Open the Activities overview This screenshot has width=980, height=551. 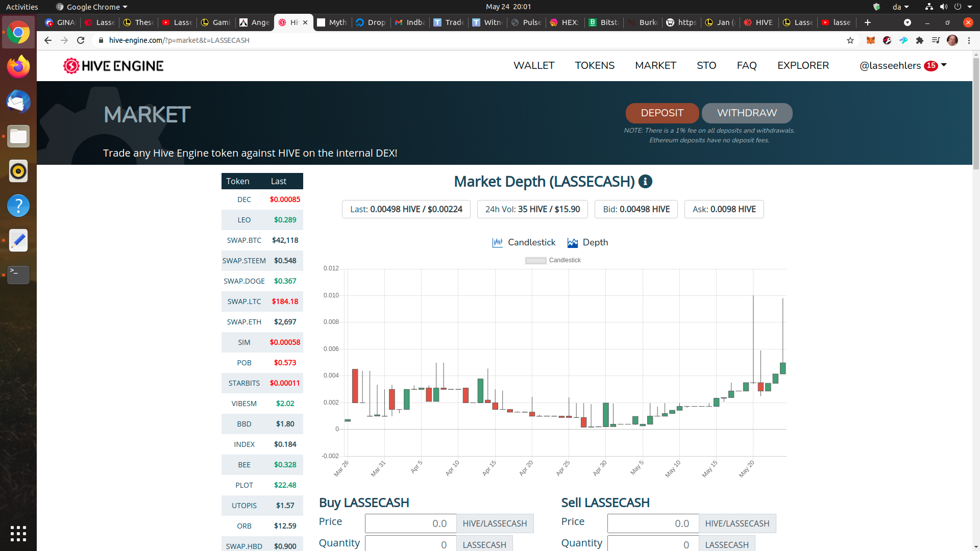22,7
